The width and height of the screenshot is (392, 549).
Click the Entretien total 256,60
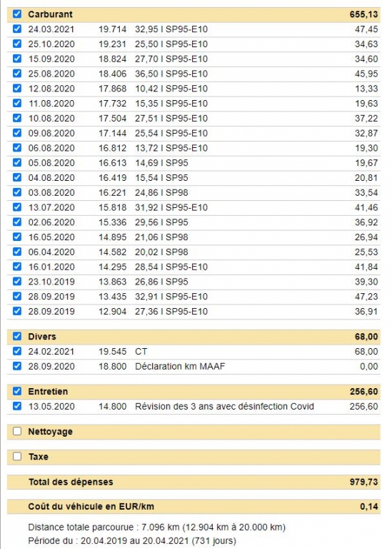coord(363,392)
